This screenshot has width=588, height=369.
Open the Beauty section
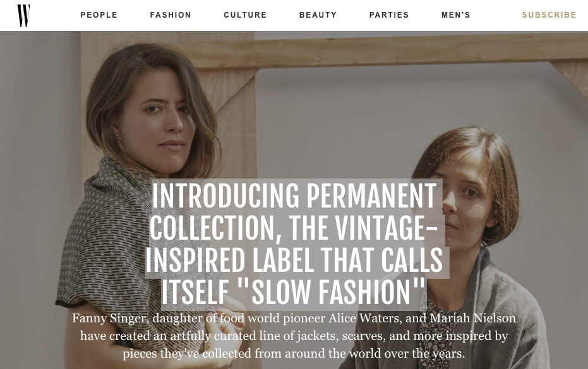(x=318, y=15)
